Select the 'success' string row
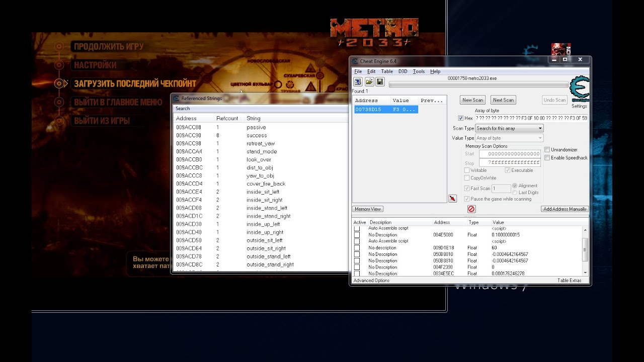The image size is (644, 362). coord(261,135)
